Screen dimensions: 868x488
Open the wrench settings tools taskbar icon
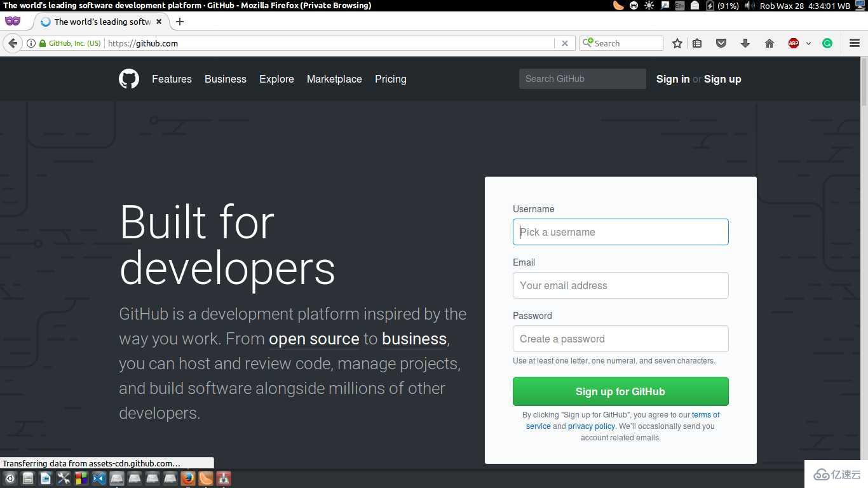click(64, 478)
